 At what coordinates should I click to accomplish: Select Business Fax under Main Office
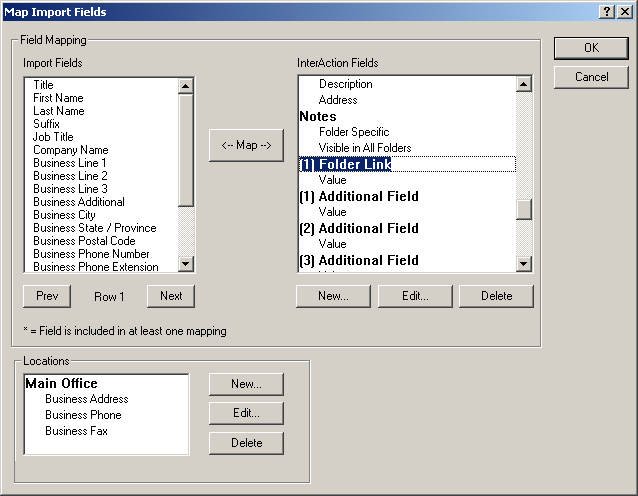(x=76, y=431)
